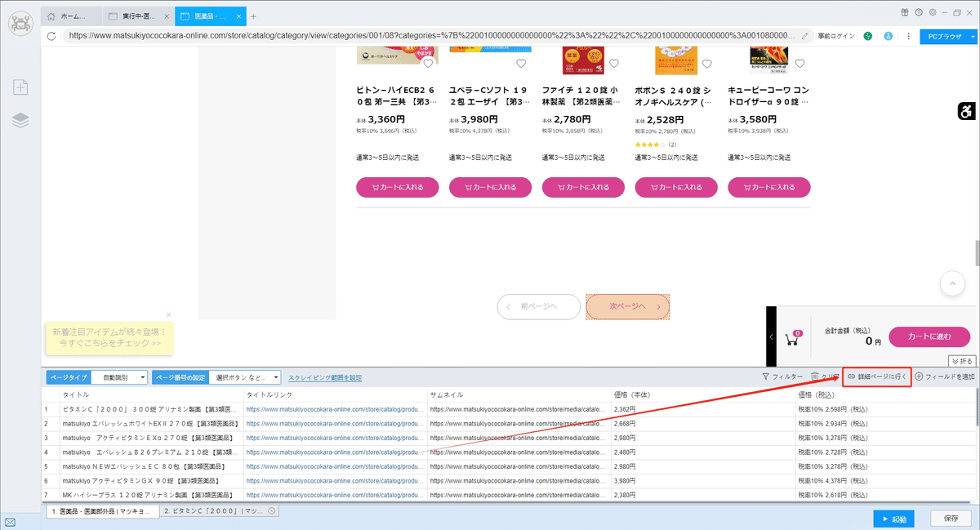Click the green circle icon beside 事前ログイン
980x530 pixels.
click(868, 36)
